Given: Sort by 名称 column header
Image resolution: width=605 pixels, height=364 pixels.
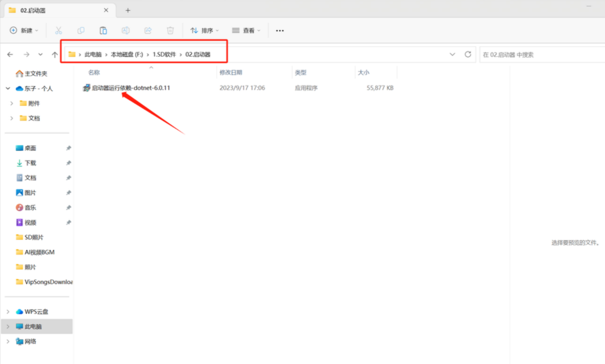Looking at the screenshot, I should pyautogui.click(x=94, y=72).
